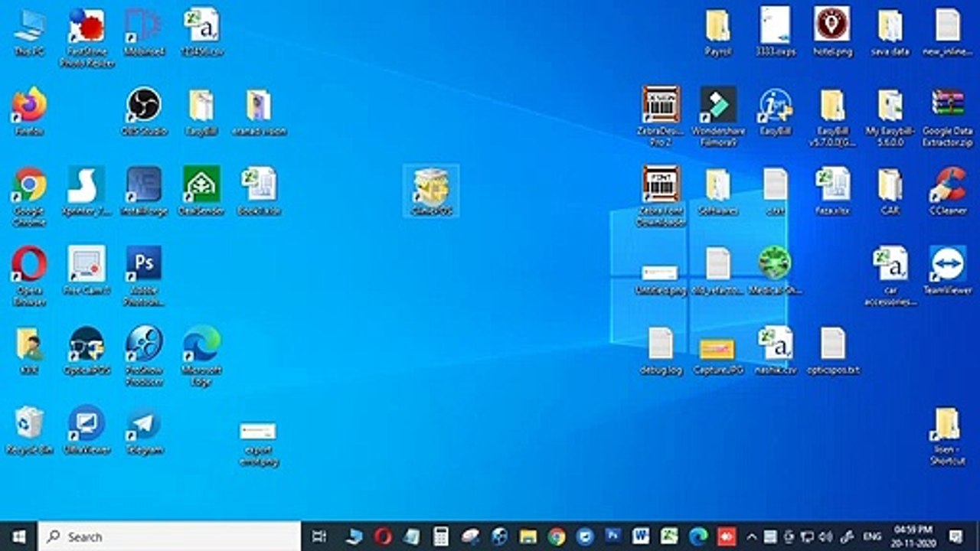Select export error.png file on desktop

click(259, 443)
